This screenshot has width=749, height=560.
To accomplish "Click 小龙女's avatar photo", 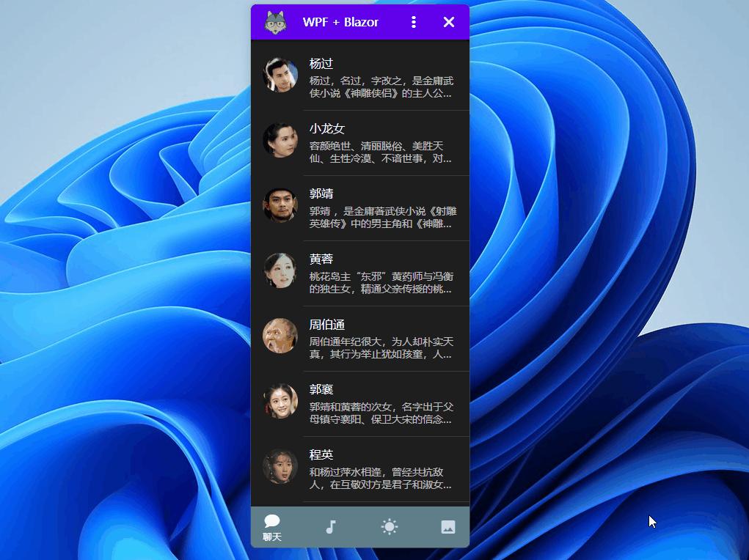I will [x=279, y=141].
